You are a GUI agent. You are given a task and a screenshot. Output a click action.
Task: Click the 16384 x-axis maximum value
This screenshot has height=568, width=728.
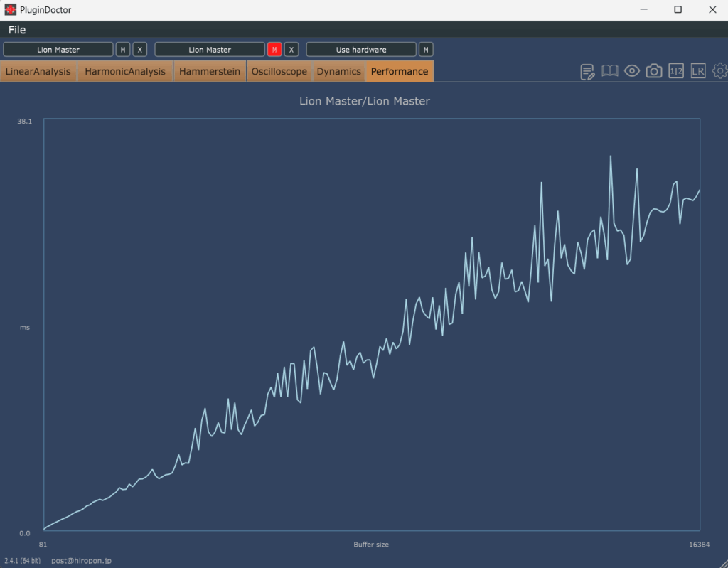click(700, 545)
